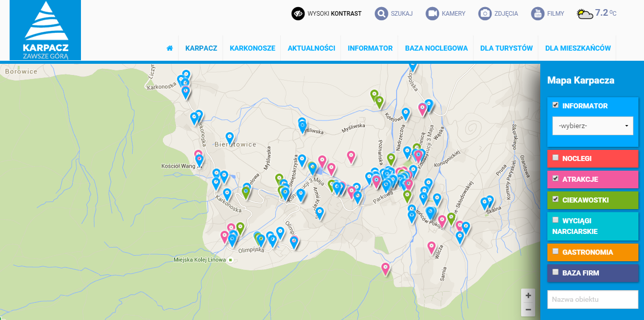Click the Zdjęcia photo camera icon
The width and height of the screenshot is (644, 320).
[485, 14]
